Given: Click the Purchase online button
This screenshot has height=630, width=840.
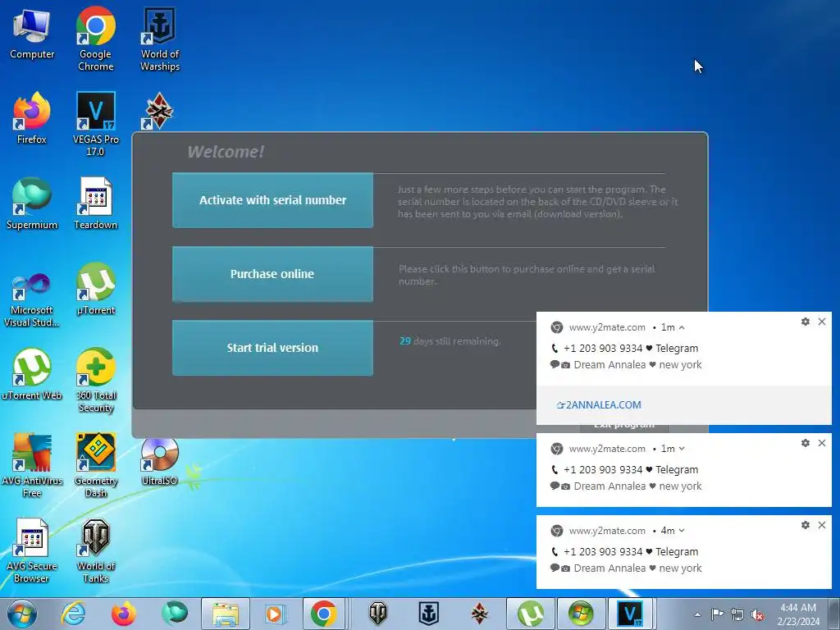Looking at the screenshot, I should click(x=272, y=274).
